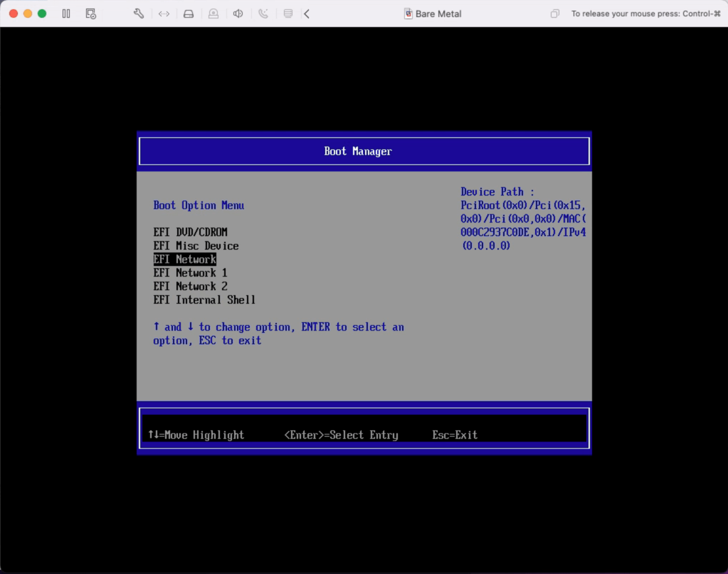The height and width of the screenshot is (574, 728).
Task: Select EFI Network 1 boot option
Action: [x=190, y=273]
